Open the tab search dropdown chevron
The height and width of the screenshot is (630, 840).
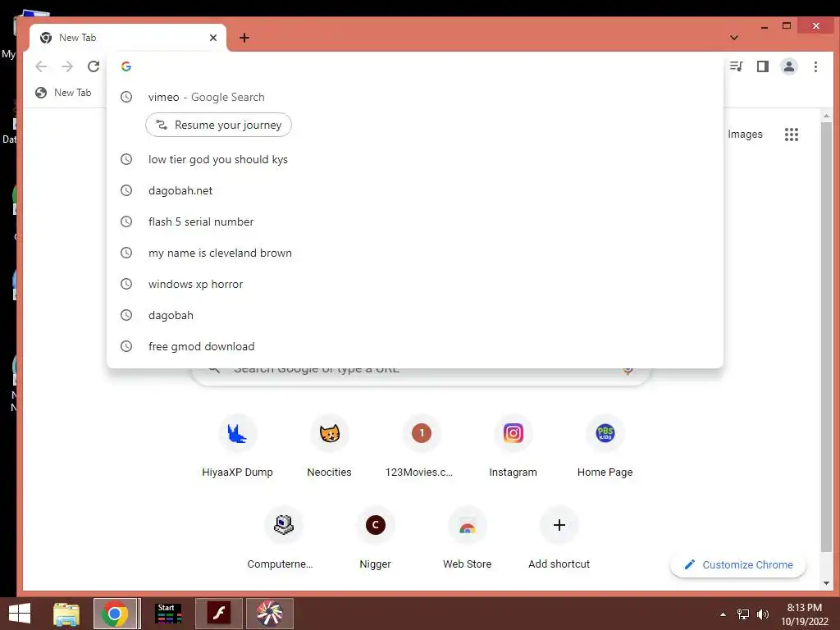tap(734, 38)
